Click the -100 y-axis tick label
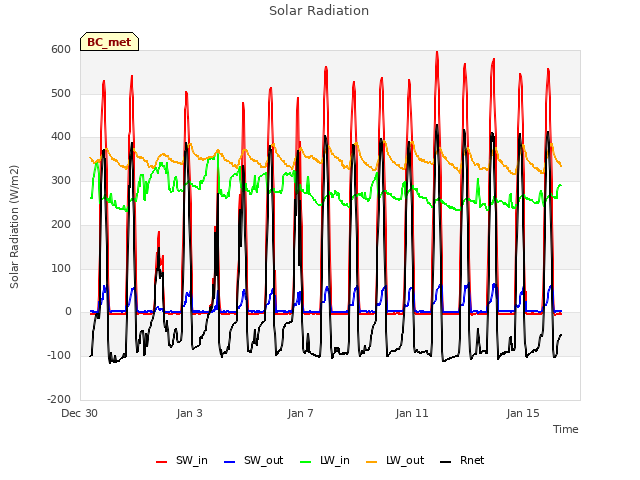The width and height of the screenshot is (640, 480). pyautogui.click(x=59, y=356)
